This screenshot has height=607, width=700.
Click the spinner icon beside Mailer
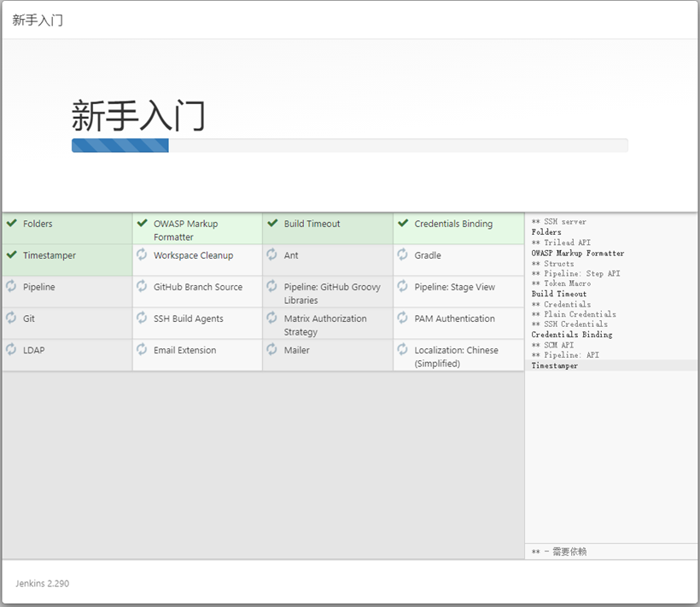(x=271, y=349)
